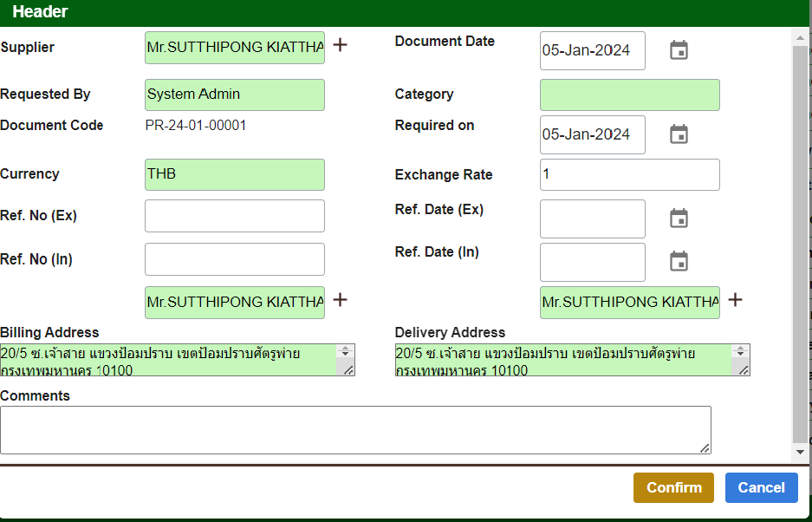The image size is (812, 522).
Task: Click the Ref. No (Ex) text box
Action: pyautogui.click(x=234, y=216)
